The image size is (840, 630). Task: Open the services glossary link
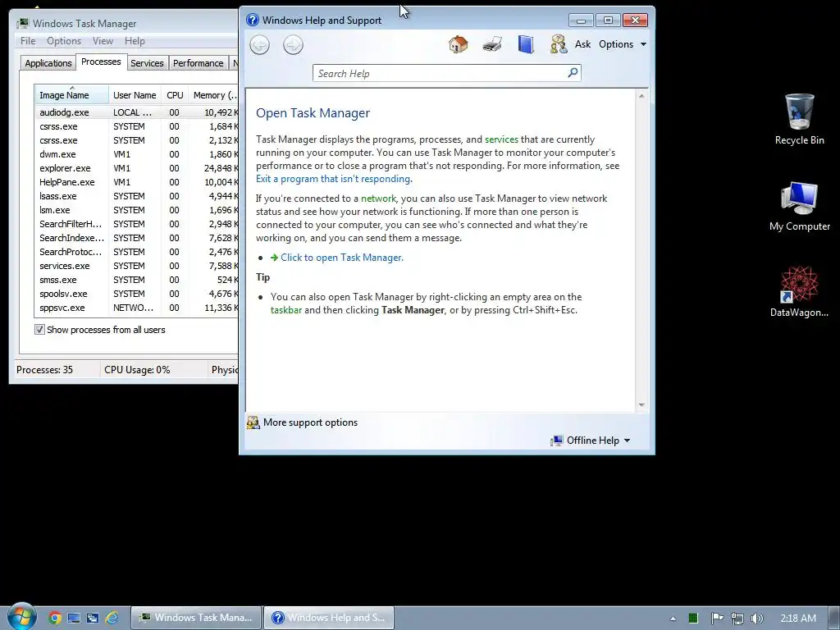click(x=501, y=139)
